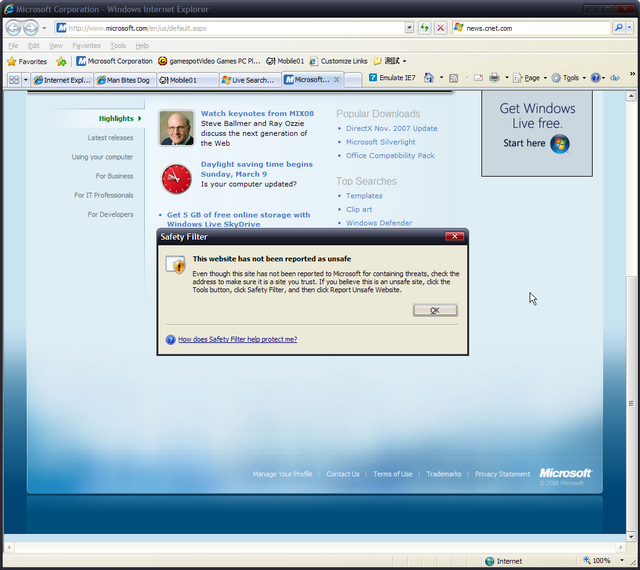This screenshot has width=640, height=570.
Task: Click the Start here Windows Live logo
Action: point(559,143)
